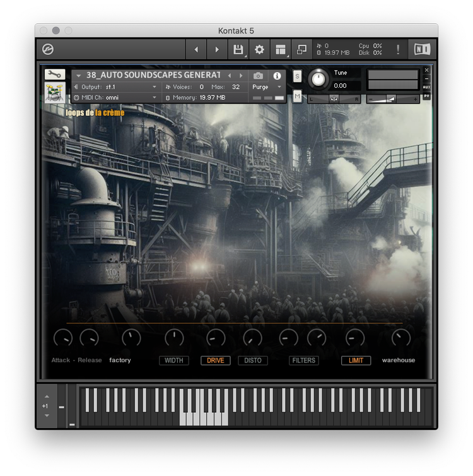The width and height of the screenshot is (473, 476).
Task: Click the warehouse knob
Action: click(x=401, y=338)
